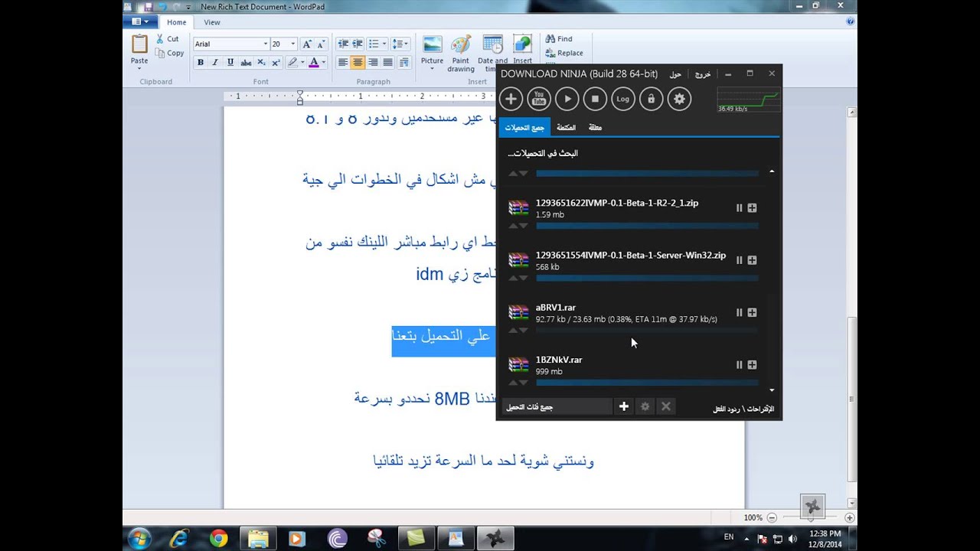The width and height of the screenshot is (980, 551).
Task: Center align text in WordPad
Action: click(x=358, y=63)
